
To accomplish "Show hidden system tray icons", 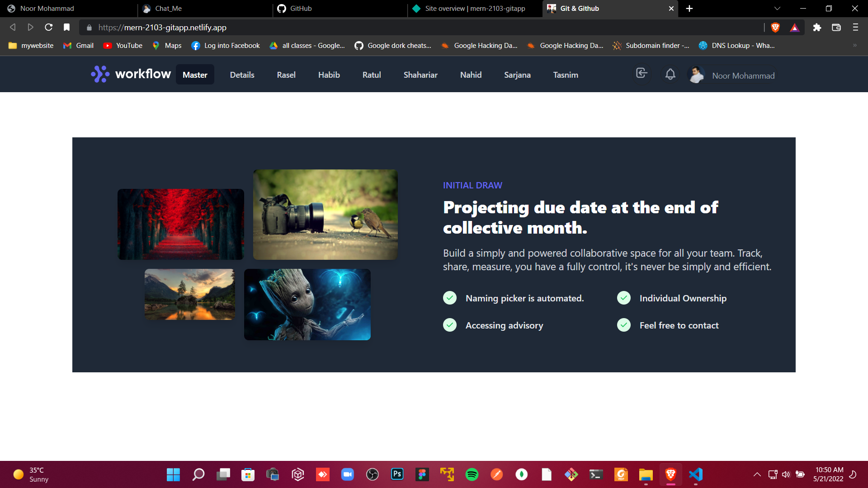I will tap(757, 474).
